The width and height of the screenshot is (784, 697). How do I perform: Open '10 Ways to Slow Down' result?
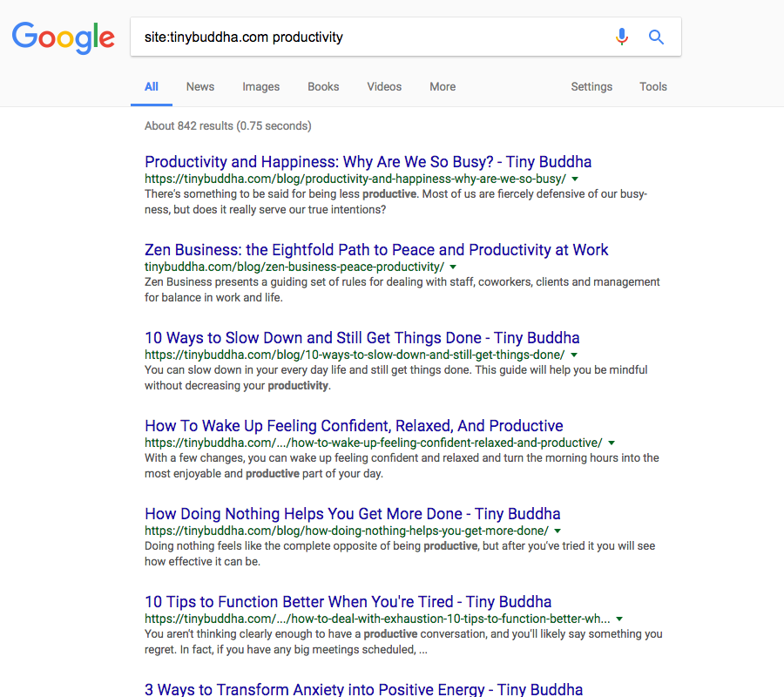pyautogui.click(x=362, y=338)
